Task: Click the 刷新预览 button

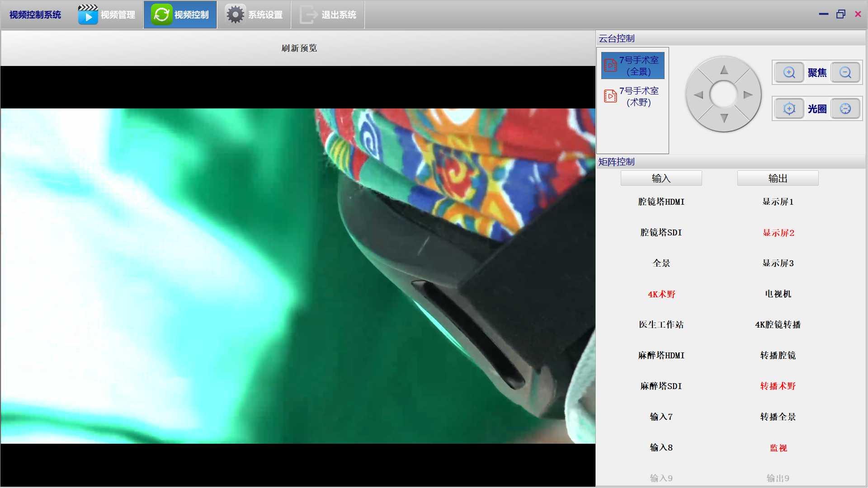Action: tap(299, 48)
